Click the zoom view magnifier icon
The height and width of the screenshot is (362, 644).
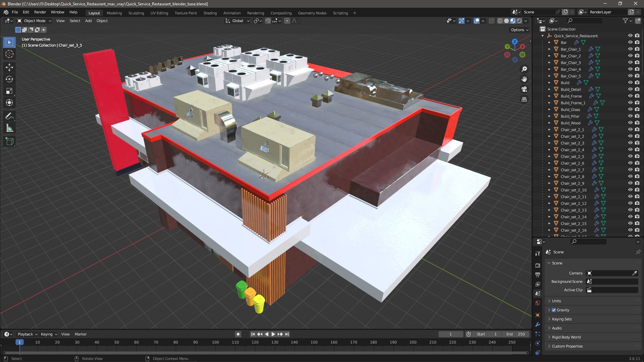pos(524,69)
